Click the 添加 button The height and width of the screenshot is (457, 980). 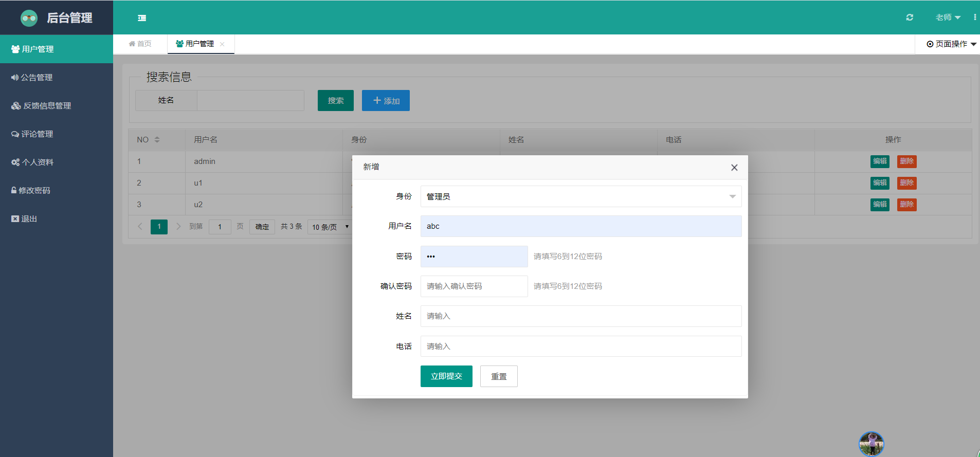click(x=386, y=100)
